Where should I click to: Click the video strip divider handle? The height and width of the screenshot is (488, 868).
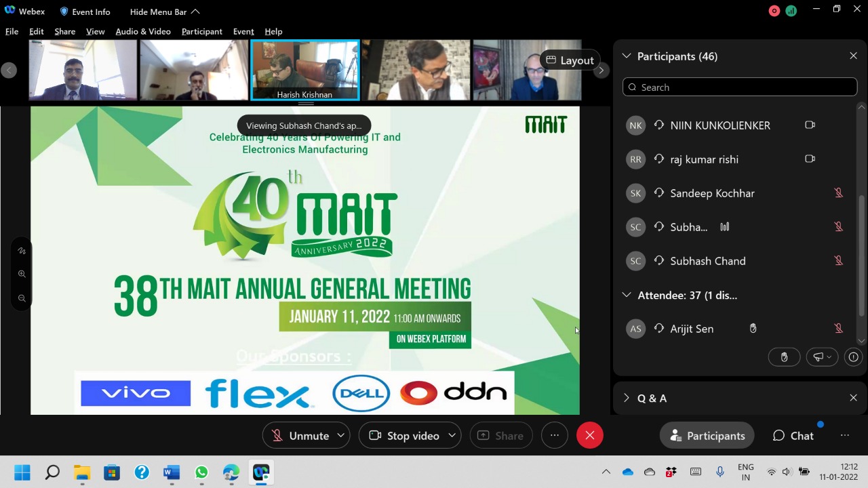(x=306, y=104)
